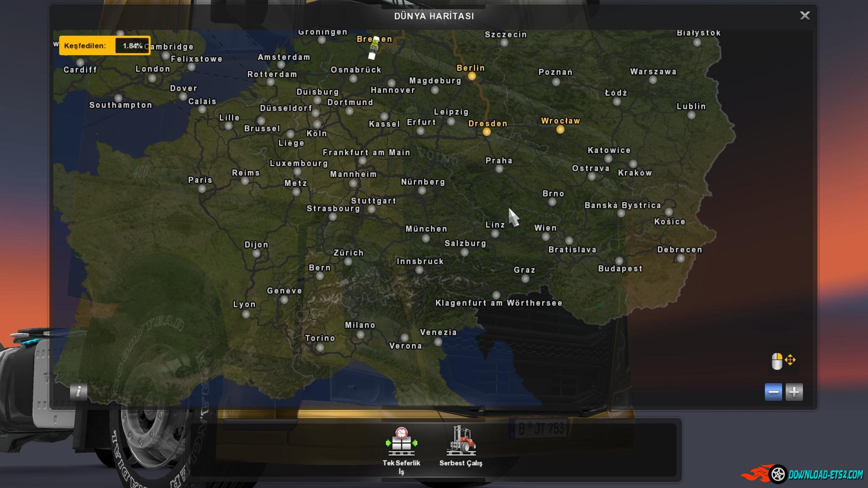Image resolution: width=868 pixels, height=488 pixels.
Task: Open the map info legend button
Action: click(79, 391)
